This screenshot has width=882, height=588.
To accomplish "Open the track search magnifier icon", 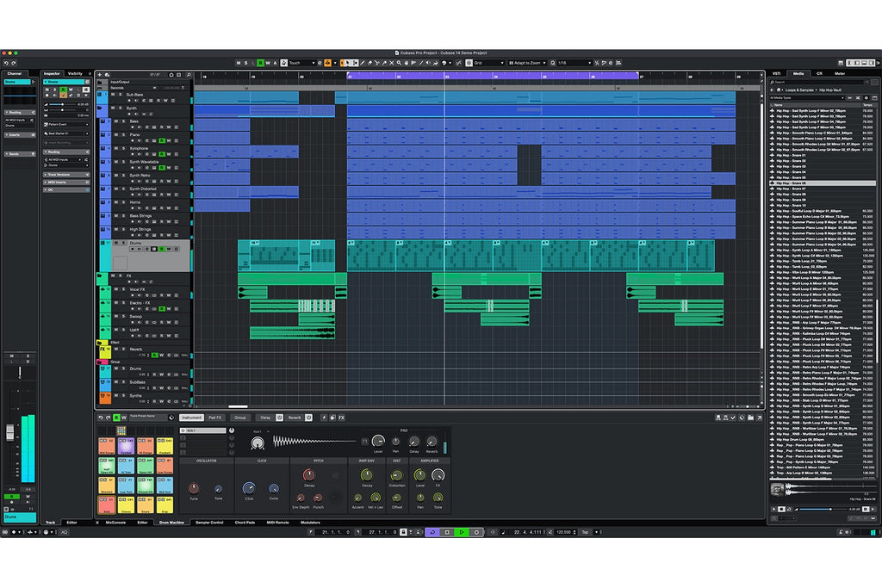I will coord(189,75).
